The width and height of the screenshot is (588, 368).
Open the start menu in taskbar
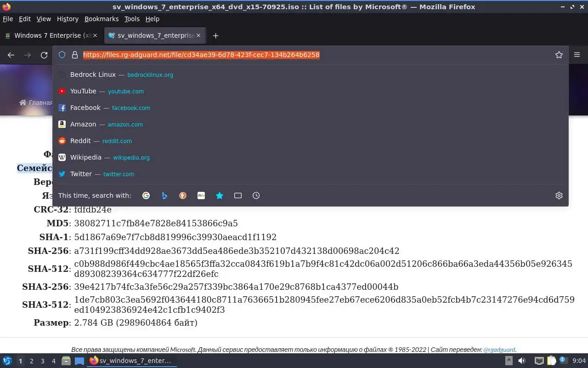pyautogui.click(x=7, y=361)
